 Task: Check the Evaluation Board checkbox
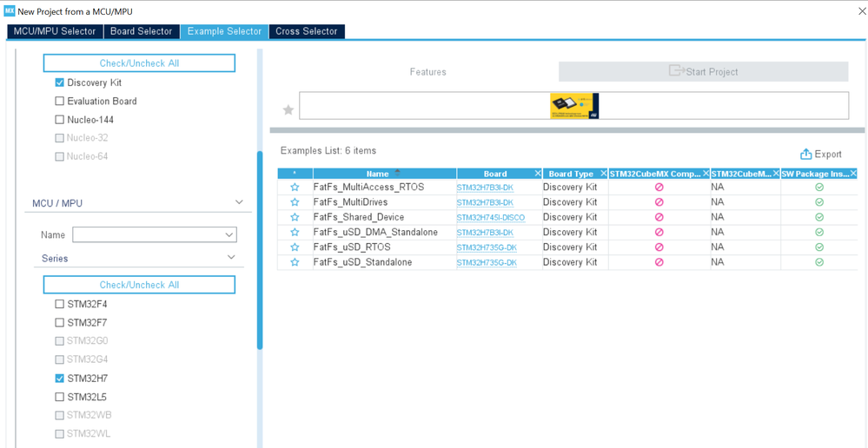[x=60, y=102]
